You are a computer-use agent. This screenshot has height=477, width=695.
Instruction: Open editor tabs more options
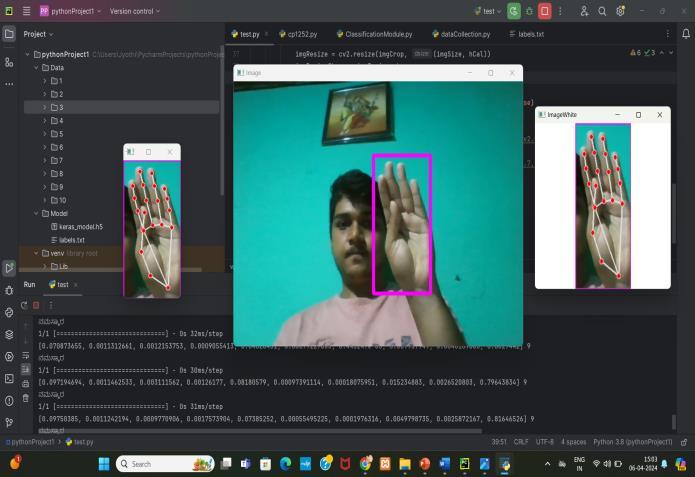(x=668, y=34)
